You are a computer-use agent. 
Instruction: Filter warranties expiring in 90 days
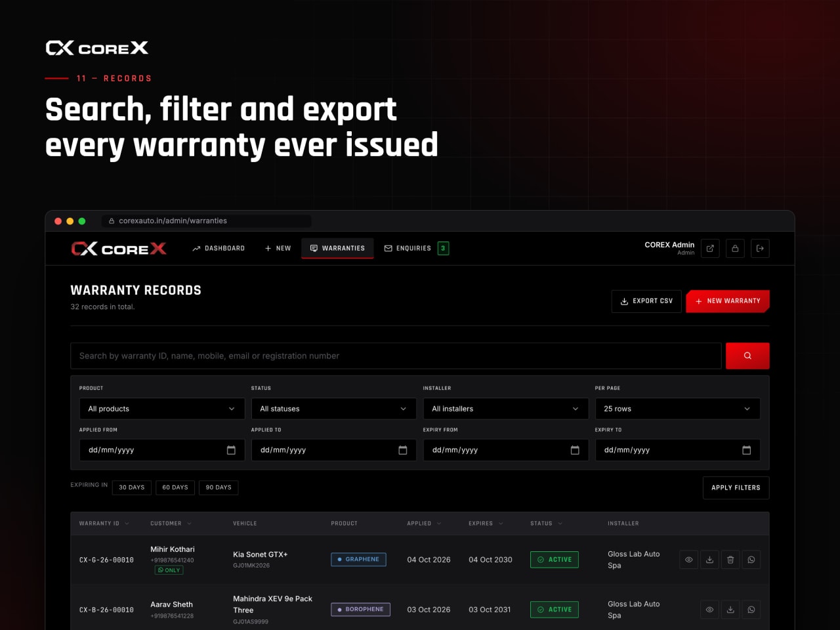(x=219, y=488)
